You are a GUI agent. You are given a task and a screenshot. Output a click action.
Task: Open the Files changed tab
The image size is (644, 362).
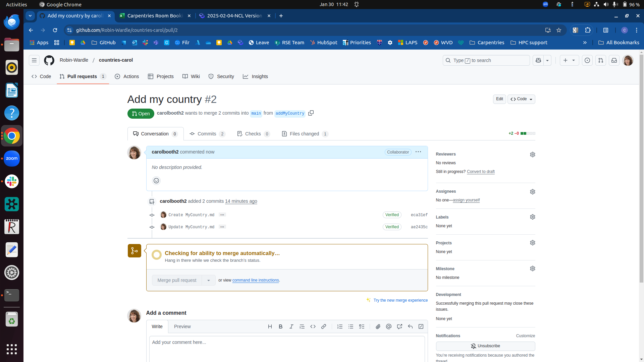pyautogui.click(x=305, y=133)
